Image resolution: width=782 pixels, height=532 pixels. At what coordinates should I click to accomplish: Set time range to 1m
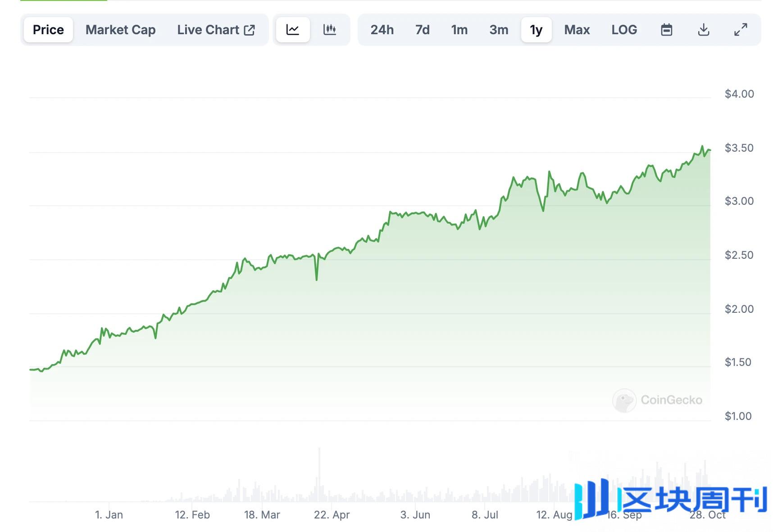tap(459, 30)
